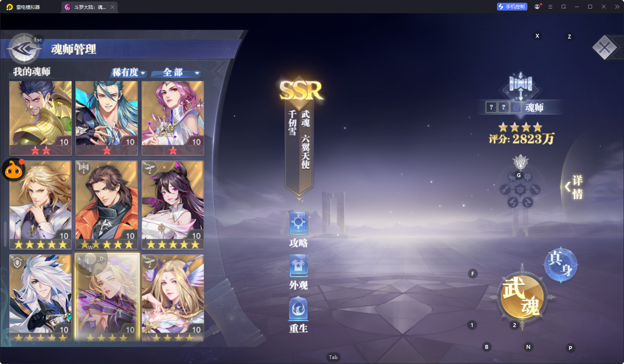Expand the 详情 details side panel
This screenshot has width=624, height=364.
point(574,187)
